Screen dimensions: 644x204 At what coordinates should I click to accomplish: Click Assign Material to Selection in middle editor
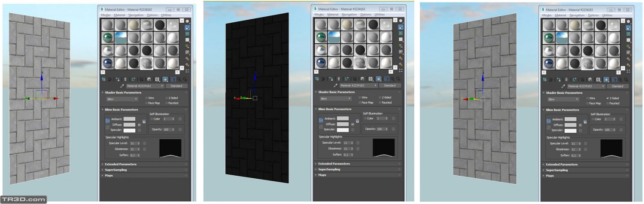pyautogui.click(x=332, y=79)
